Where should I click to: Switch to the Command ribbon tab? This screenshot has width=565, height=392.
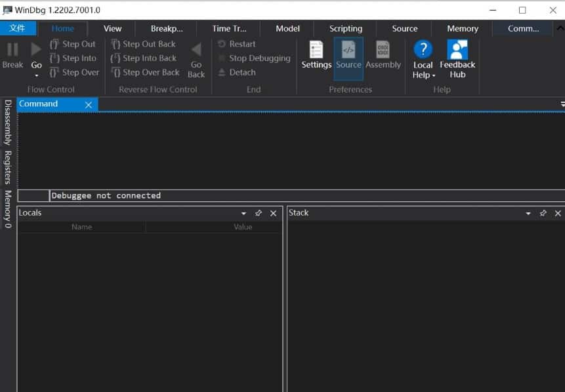click(x=523, y=28)
